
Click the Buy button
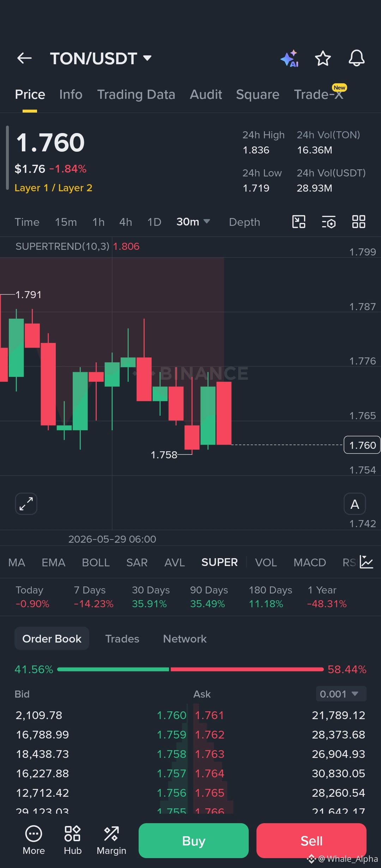(x=194, y=840)
